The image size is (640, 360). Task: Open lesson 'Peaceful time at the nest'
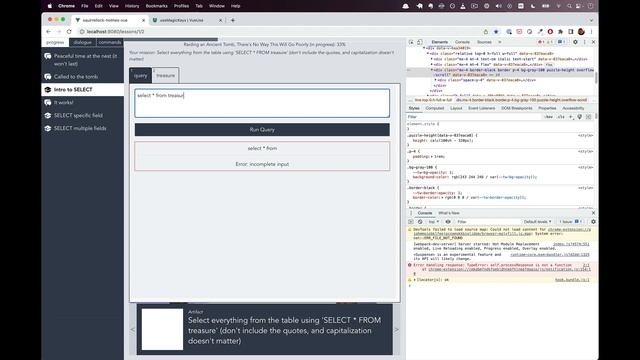click(x=82, y=60)
